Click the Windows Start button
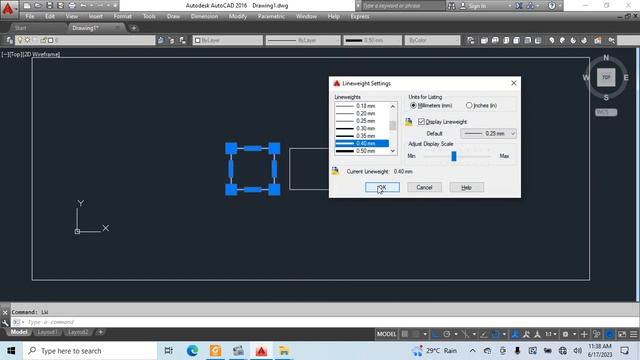The height and width of the screenshot is (360, 640). (11, 351)
